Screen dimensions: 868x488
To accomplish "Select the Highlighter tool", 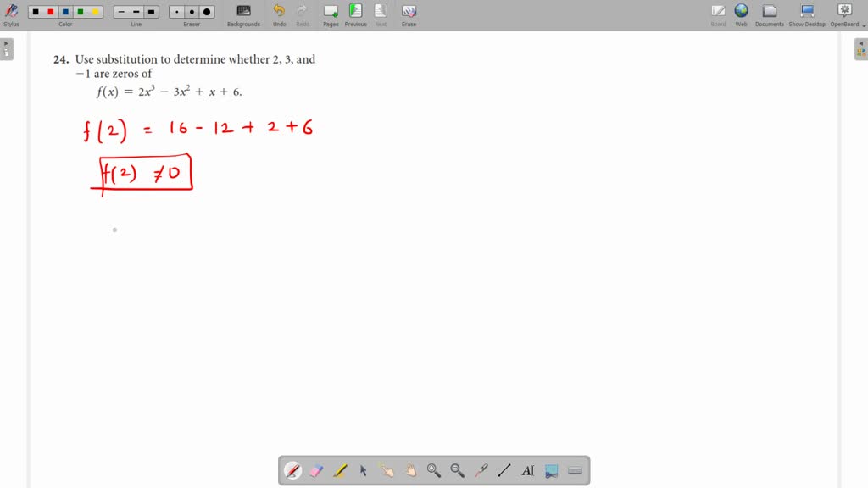I will 339,470.
